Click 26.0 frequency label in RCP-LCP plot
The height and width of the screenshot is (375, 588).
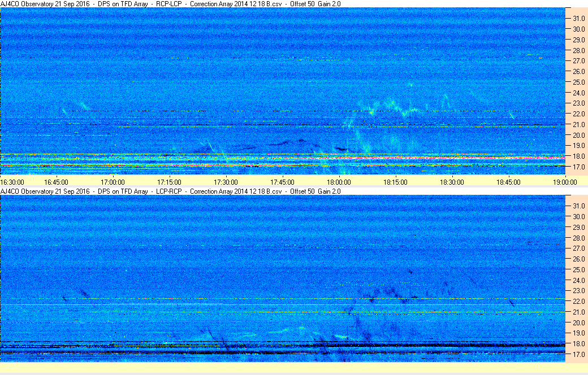(x=578, y=71)
